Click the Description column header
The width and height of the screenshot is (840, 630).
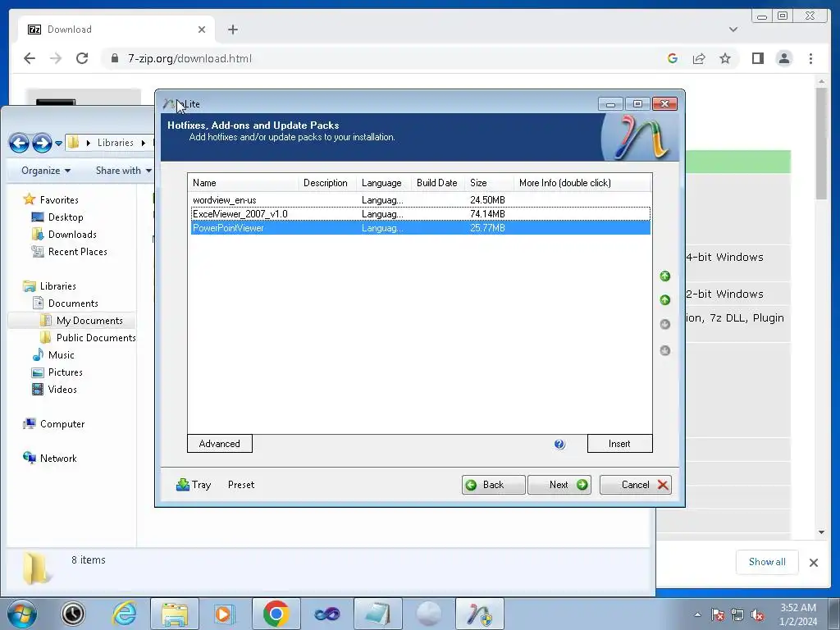click(x=326, y=183)
